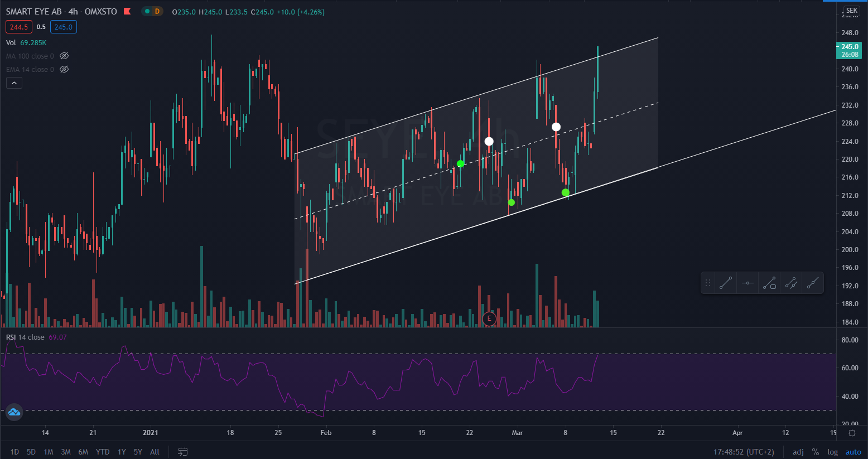This screenshot has width=868, height=459.
Task: Click the Mar label on time axis
Action: (x=518, y=432)
